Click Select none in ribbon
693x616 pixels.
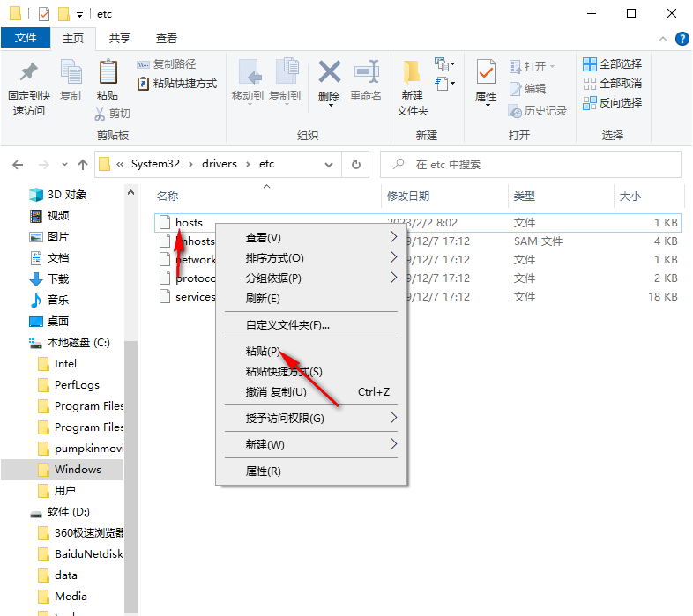coord(612,84)
